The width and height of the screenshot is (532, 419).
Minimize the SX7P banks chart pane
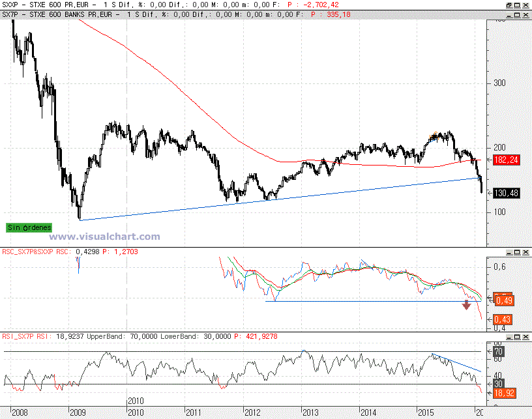(509, 15)
